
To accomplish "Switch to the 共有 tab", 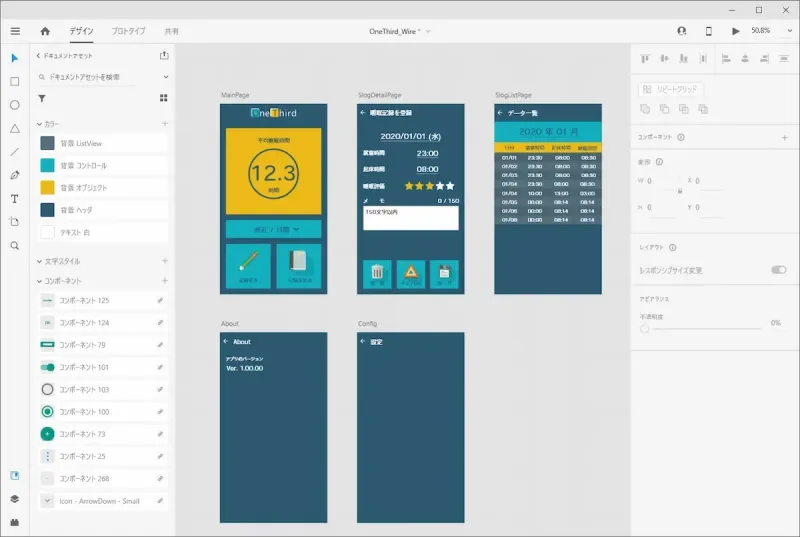I will (171, 32).
